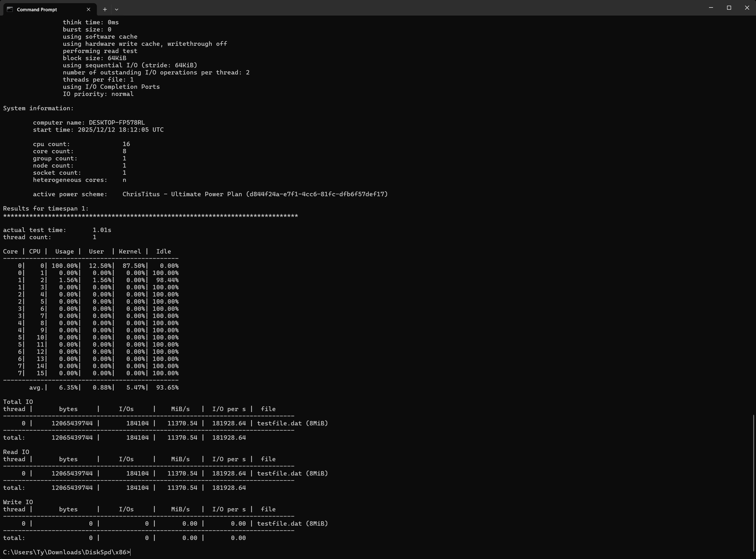Click the "Read IO" section heading

tap(16, 452)
